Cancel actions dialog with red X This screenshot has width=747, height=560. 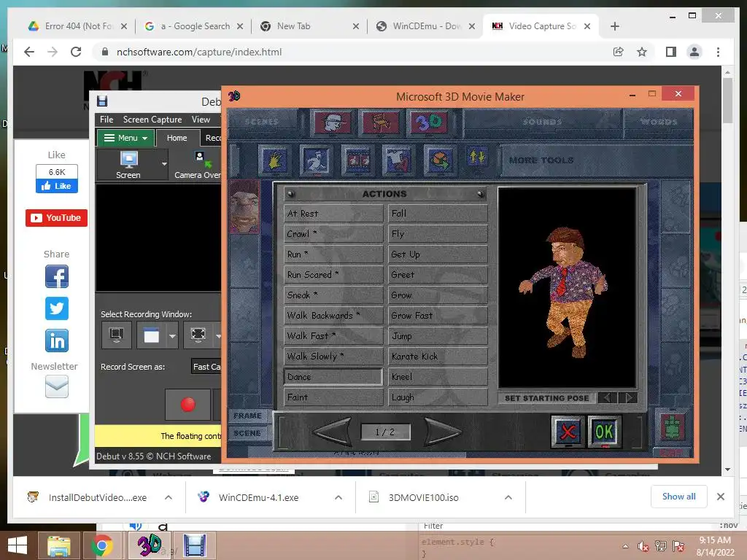pyautogui.click(x=568, y=432)
